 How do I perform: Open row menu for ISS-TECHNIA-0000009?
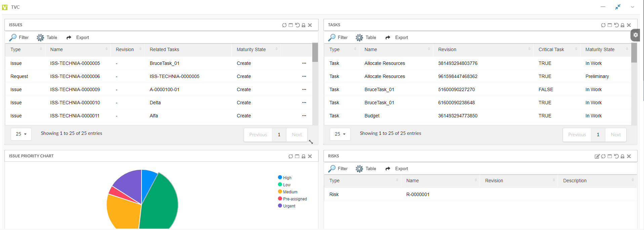pos(304,89)
